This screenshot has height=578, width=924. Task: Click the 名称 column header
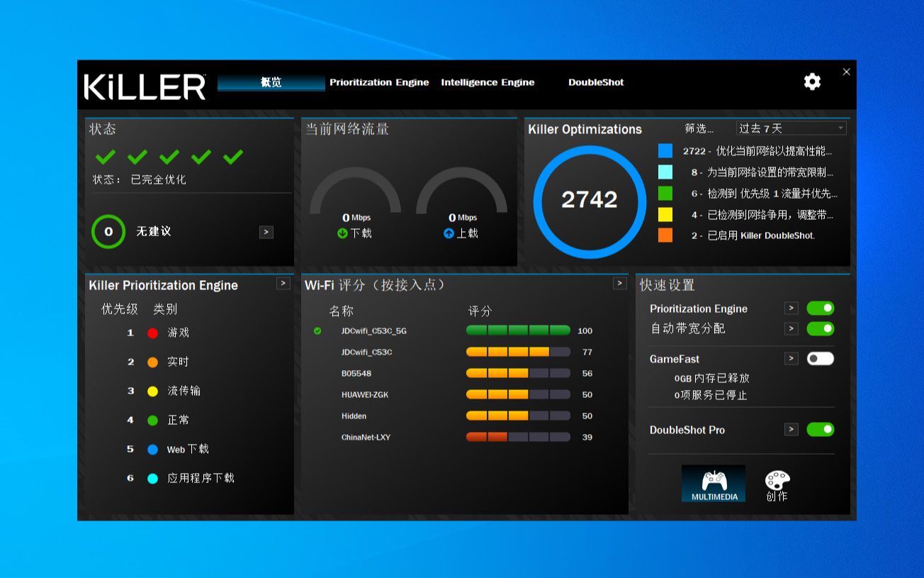coord(341,311)
